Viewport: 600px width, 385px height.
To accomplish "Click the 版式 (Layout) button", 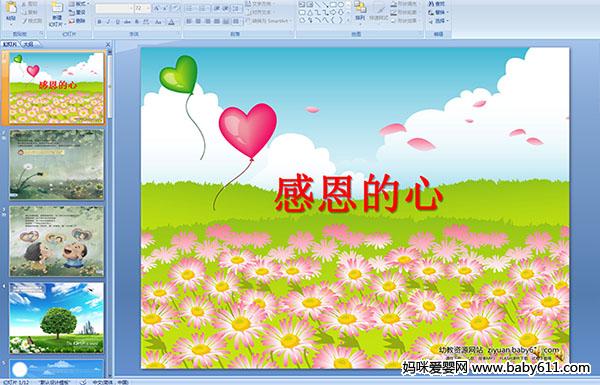I will click(x=79, y=3).
